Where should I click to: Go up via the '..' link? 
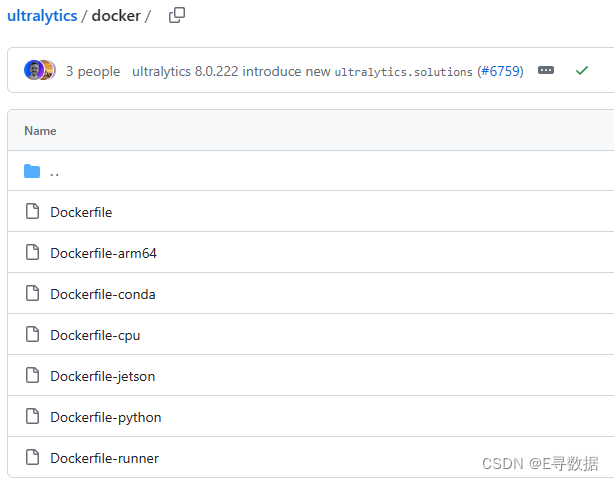(54, 172)
